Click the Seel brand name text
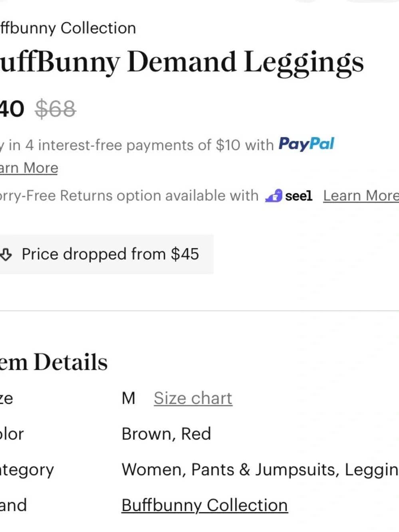399x532 pixels. pos(298,196)
